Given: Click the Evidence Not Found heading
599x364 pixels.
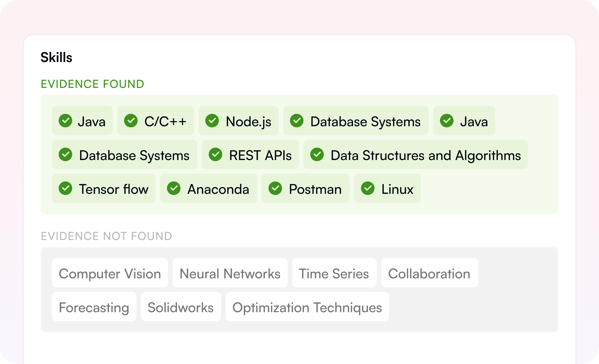Looking at the screenshot, I should (x=107, y=236).
